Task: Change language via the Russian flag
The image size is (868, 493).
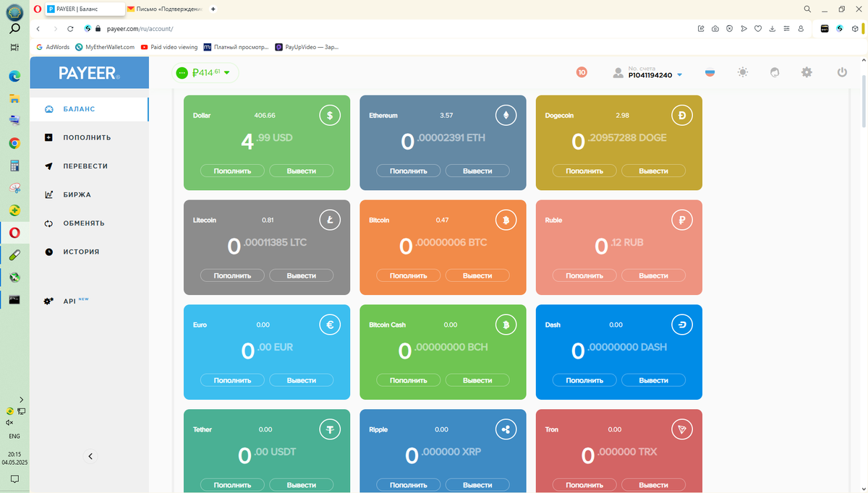Action: 710,72
